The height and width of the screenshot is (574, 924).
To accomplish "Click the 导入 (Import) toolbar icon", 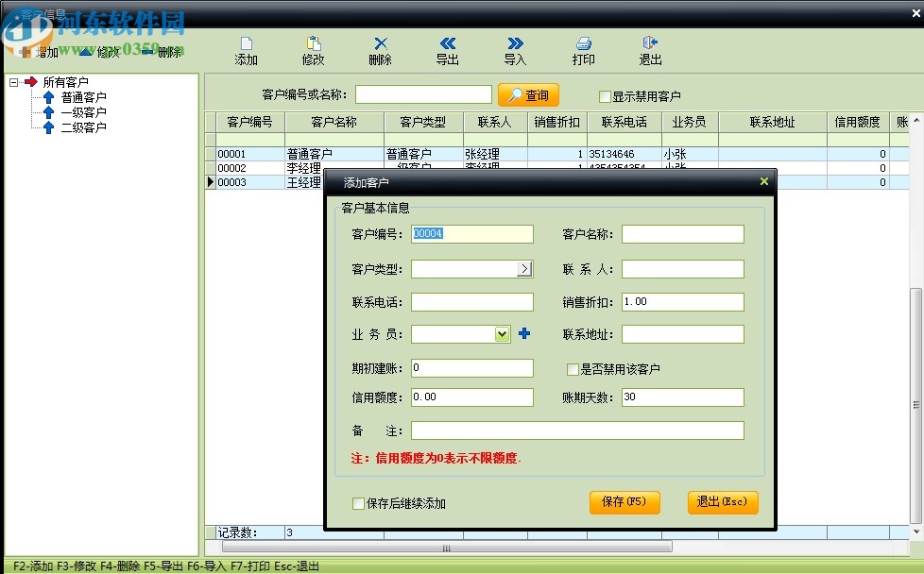I will point(514,50).
